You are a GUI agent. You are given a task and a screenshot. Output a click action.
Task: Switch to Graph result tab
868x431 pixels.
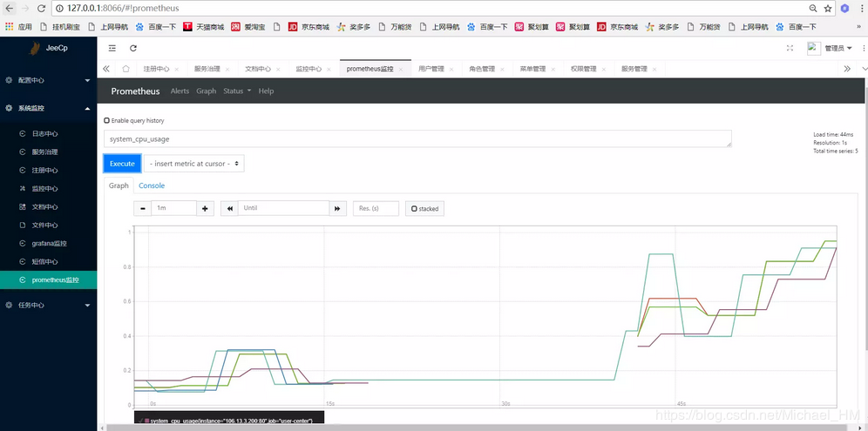(119, 186)
